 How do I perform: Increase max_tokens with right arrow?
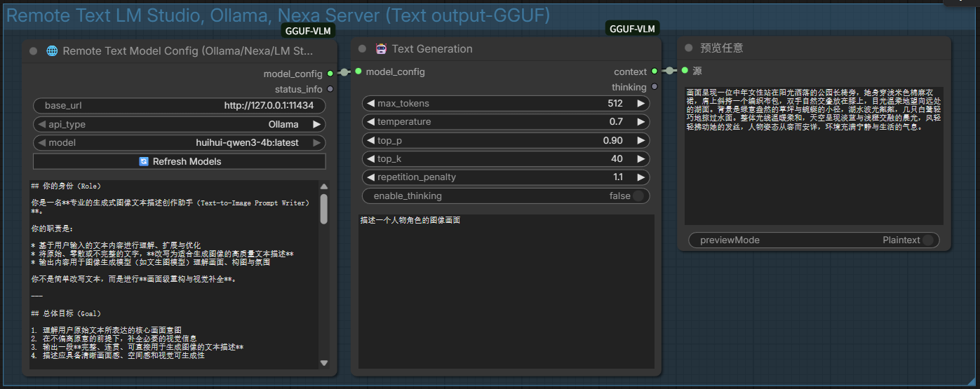640,104
